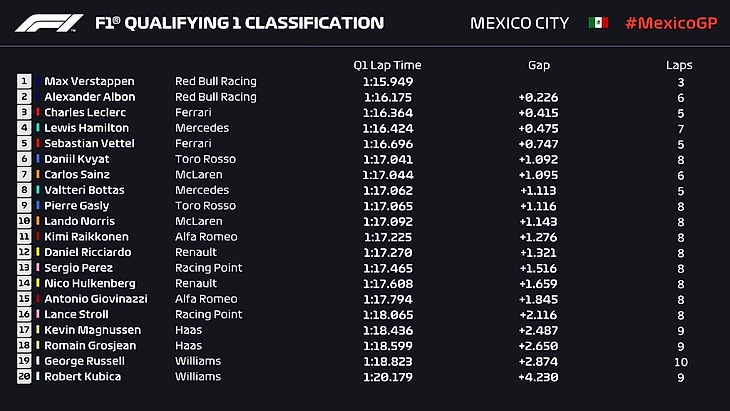This screenshot has width=730, height=411.
Task: Click the position 8 number badge
Action: pyautogui.click(x=24, y=190)
